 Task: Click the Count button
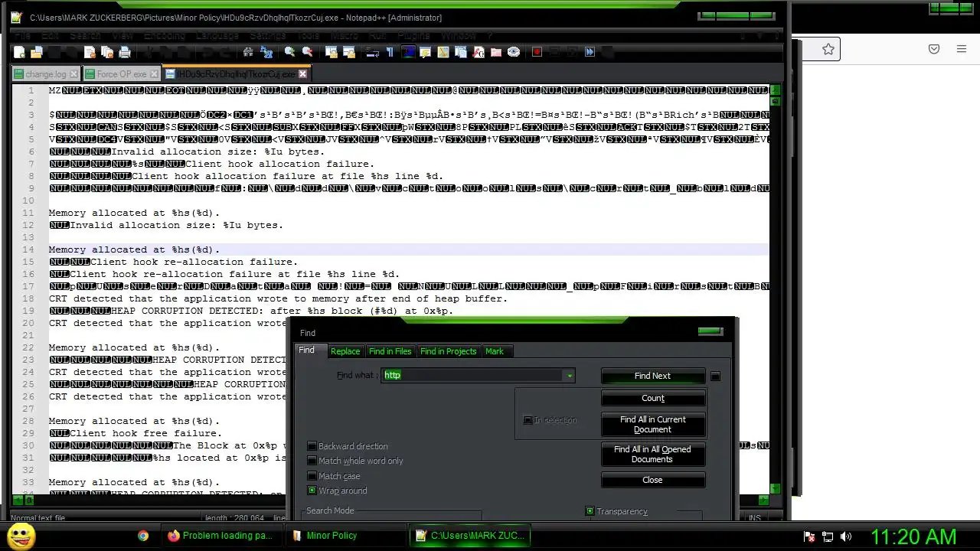(x=652, y=398)
